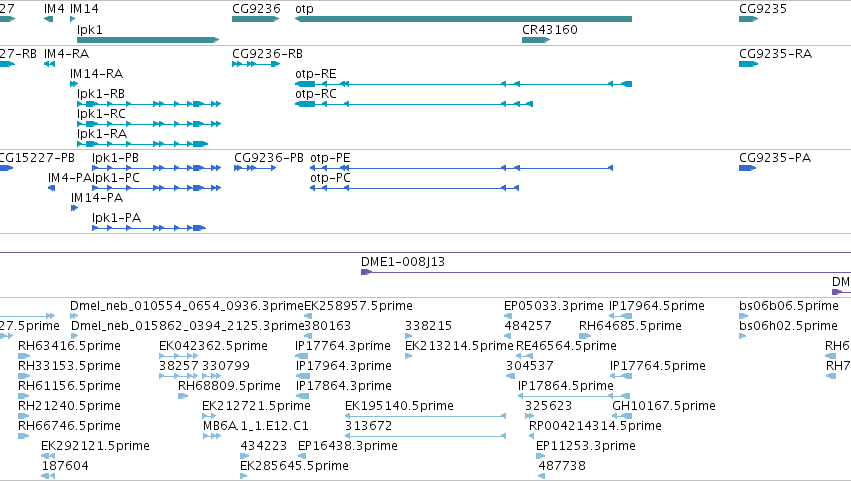The width and height of the screenshot is (851, 481).
Task: Select the Ipk1-RC transcript label
Action: (101, 114)
